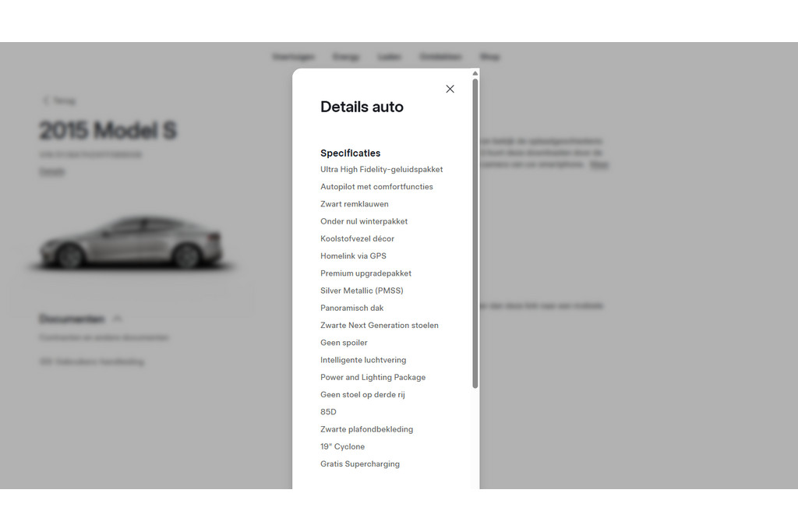Image resolution: width=798 pixels, height=532 pixels.
Task: Click "Intelligente luchtvering" specification
Action: (x=363, y=360)
